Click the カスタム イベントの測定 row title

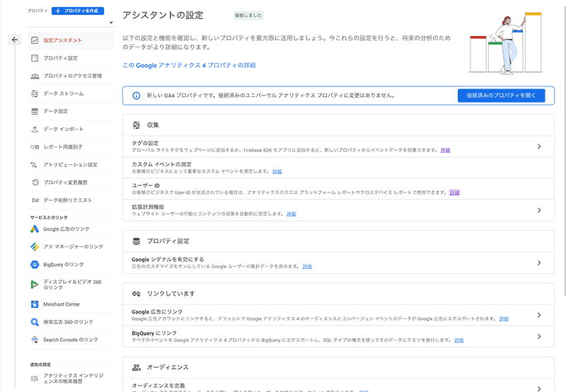161,164
